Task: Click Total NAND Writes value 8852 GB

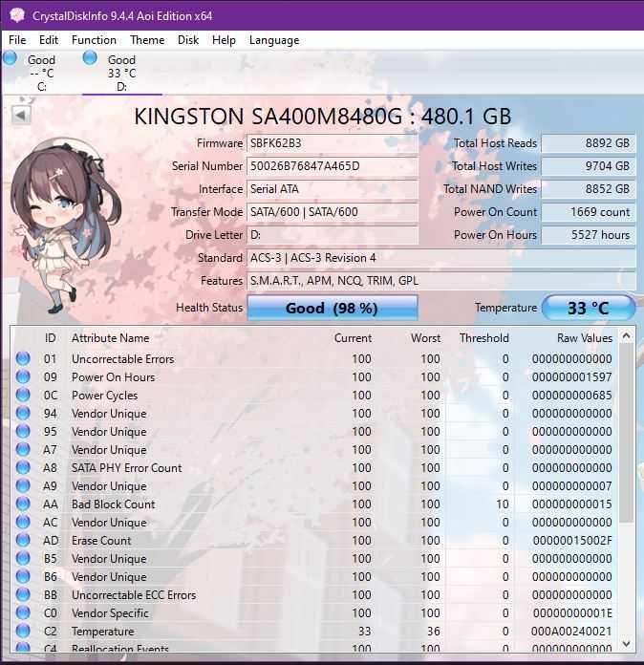Action: (588, 189)
